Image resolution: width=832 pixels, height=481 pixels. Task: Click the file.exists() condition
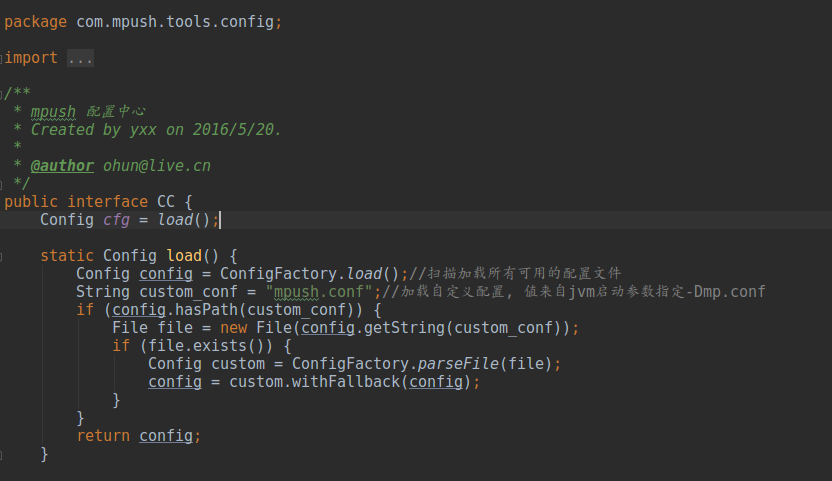point(213,345)
